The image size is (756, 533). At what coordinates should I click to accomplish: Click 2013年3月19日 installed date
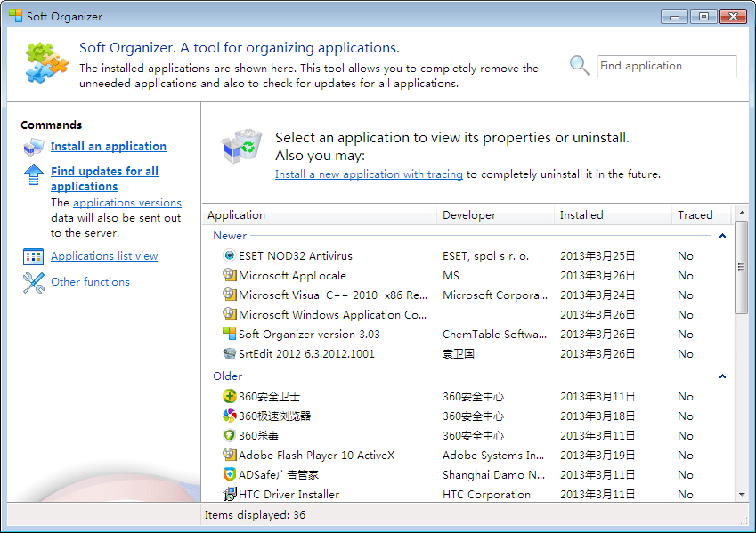coord(597,456)
